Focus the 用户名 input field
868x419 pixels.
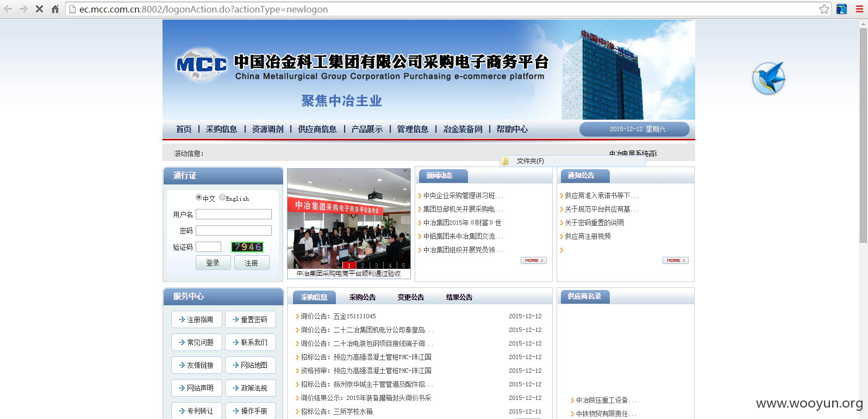[x=234, y=214]
